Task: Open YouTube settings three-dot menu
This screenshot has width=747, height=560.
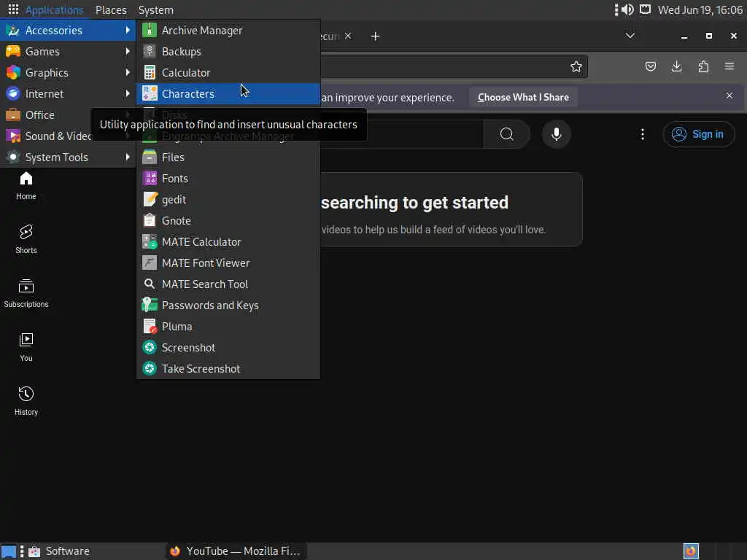Action: (643, 134)
